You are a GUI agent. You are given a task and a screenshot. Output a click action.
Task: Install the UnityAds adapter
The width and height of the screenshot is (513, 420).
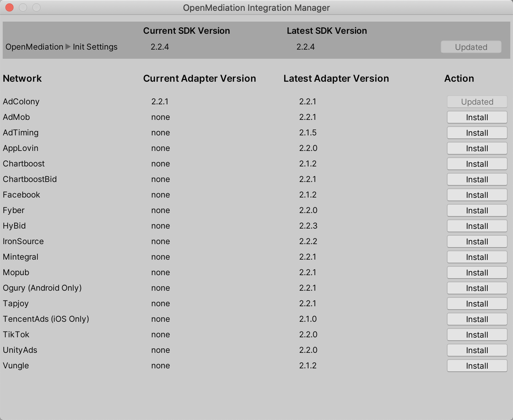(x=477, y=350)
